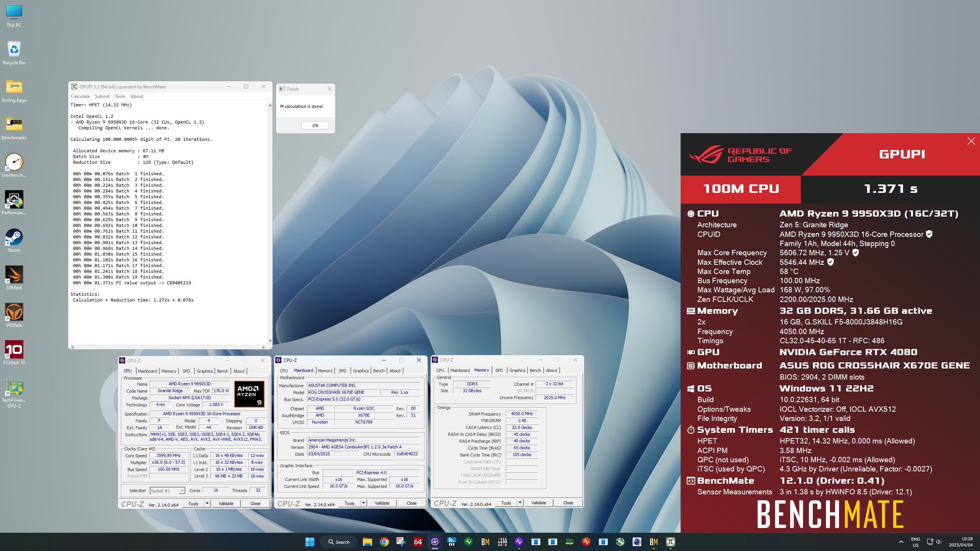980x551 pixels.
Task: Open About tab in Mainboard window
Action: [x=395, y=371]
